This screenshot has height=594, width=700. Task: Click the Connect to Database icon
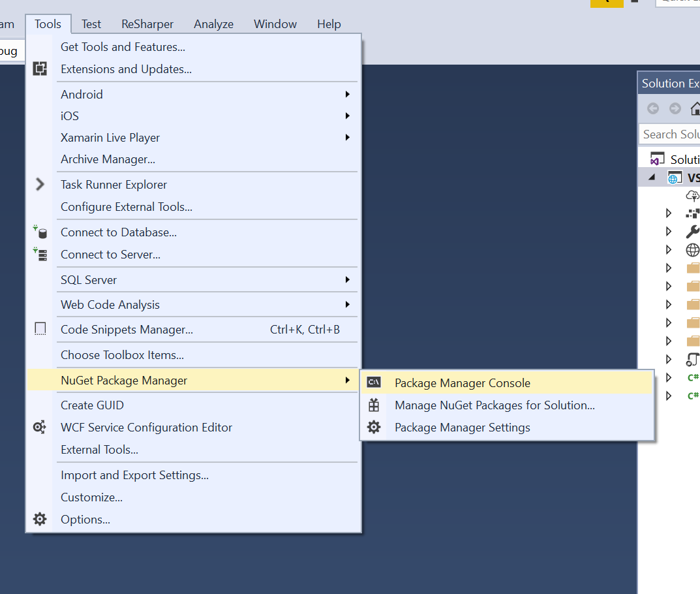coord(40,232)
